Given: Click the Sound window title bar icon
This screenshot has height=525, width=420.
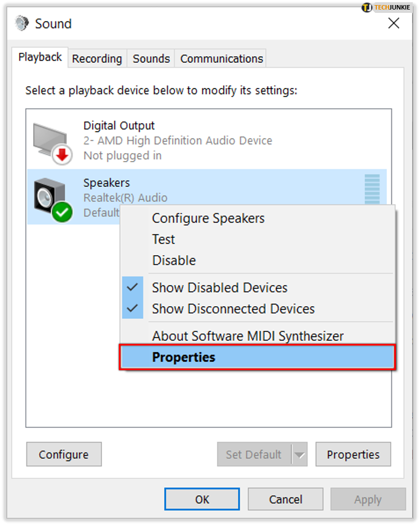Looking at the screenshot, I should [21, 24].
